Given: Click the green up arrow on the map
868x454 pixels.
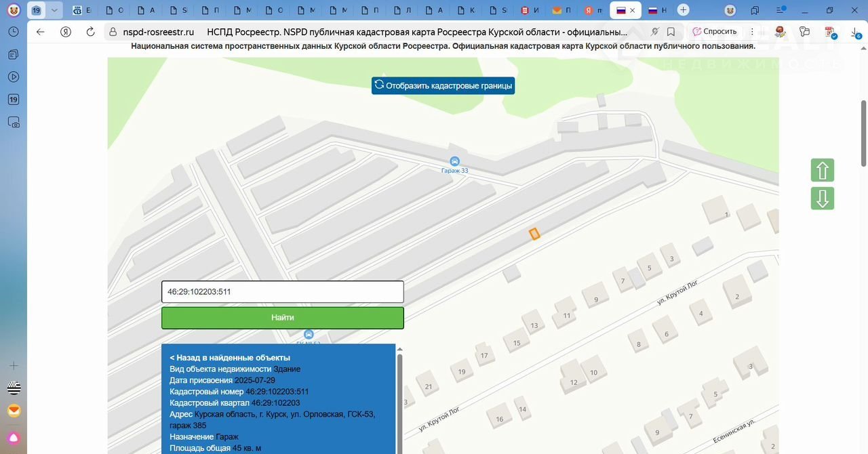Looking at the screenshot, I should click(x=822, y=170).
